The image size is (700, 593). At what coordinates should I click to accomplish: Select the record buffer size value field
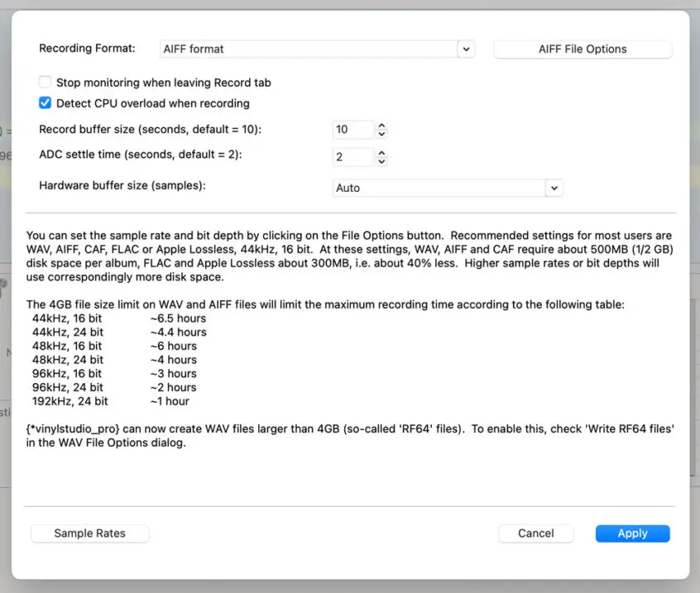tap(352, 130)
